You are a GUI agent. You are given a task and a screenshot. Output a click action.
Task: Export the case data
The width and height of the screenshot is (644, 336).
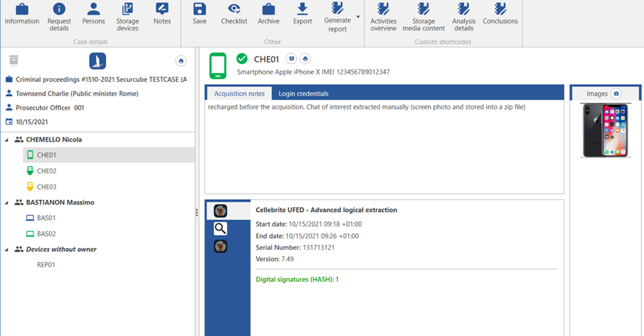302,14
